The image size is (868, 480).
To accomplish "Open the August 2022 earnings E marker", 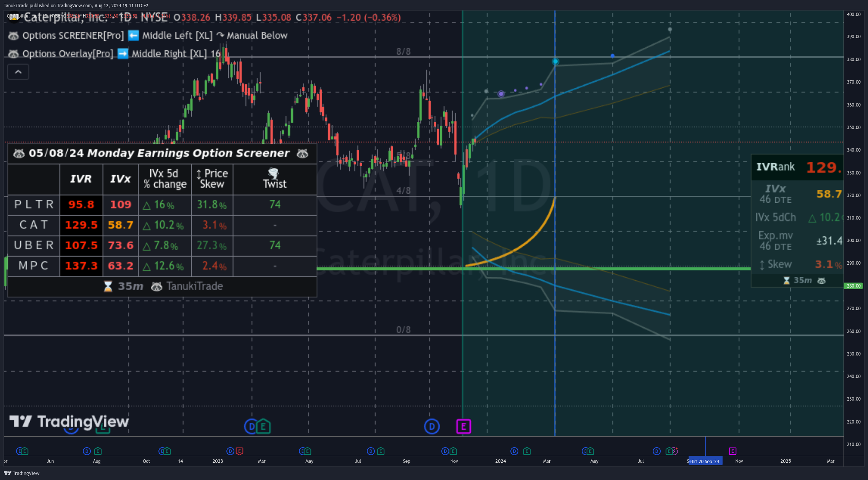I will tap(98, 451).
